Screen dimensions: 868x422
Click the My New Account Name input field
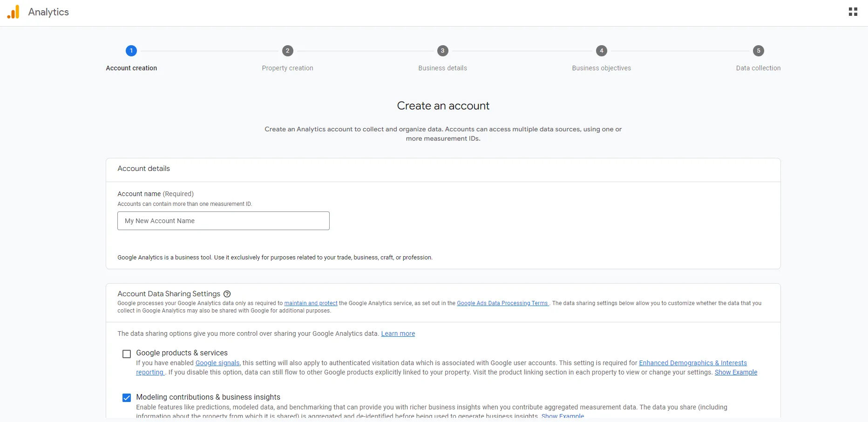(x=223, y=221)
